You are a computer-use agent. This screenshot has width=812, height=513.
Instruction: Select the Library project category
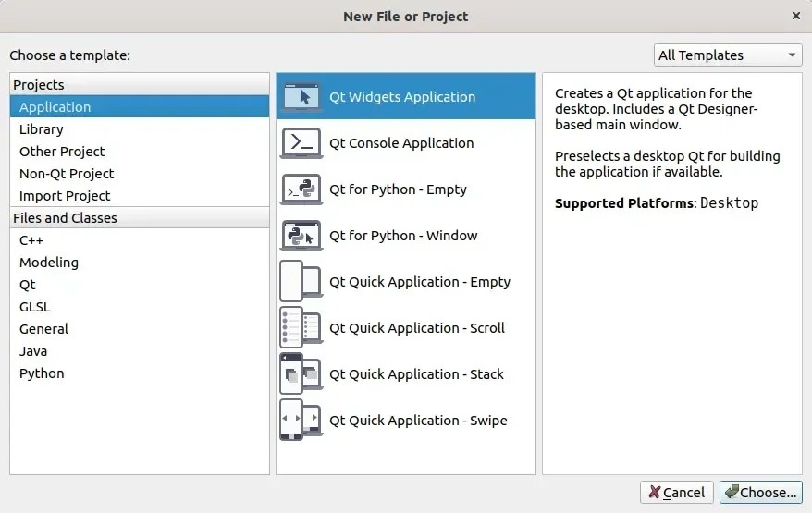point(140,128)
